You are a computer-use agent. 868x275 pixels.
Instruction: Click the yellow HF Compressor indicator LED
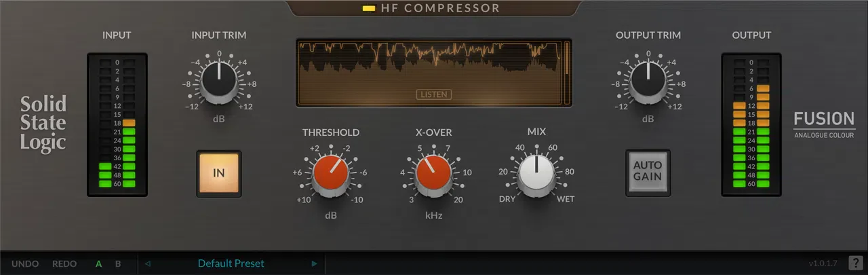[x=369, y=9]
